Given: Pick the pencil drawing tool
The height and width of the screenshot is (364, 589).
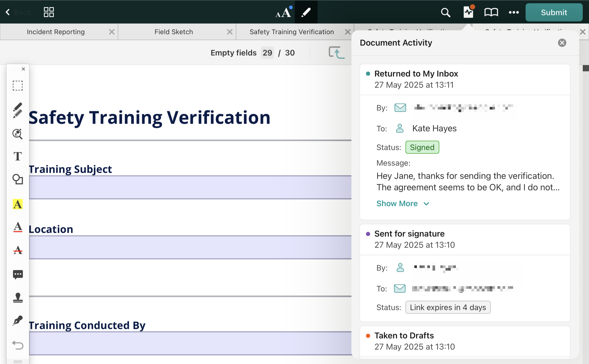Looking at the screenshot, I should pos(18,110).
